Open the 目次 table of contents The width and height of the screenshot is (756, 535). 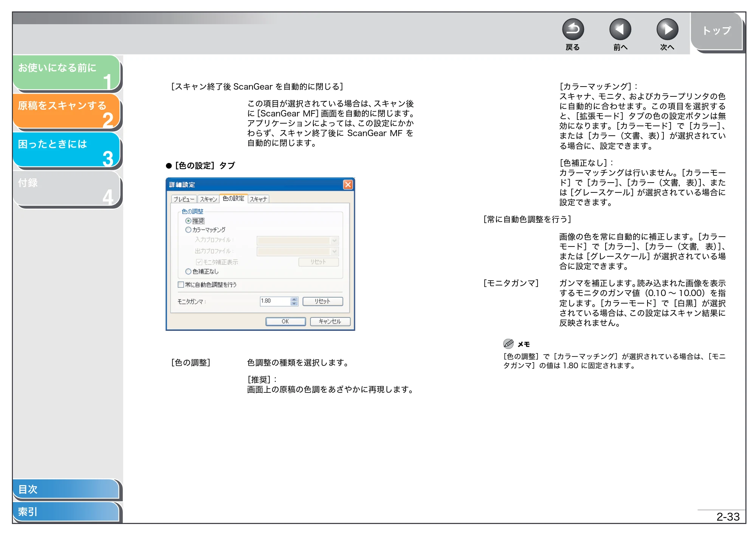[x=66, y=489]
